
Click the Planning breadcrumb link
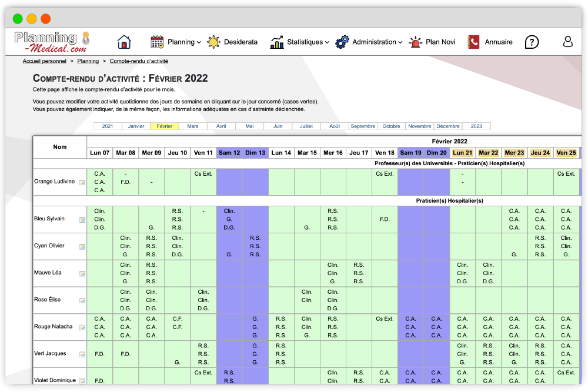(88, 61)
